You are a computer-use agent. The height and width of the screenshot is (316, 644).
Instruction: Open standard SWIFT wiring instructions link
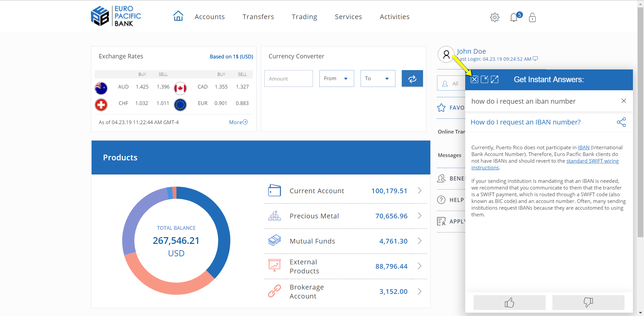click(x=592, y=161)
